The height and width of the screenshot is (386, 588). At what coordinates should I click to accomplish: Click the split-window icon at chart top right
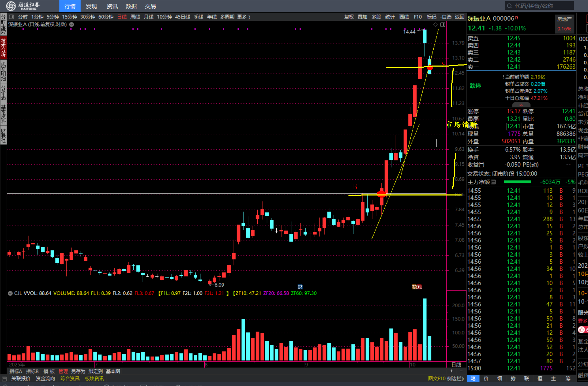[443, 24]
